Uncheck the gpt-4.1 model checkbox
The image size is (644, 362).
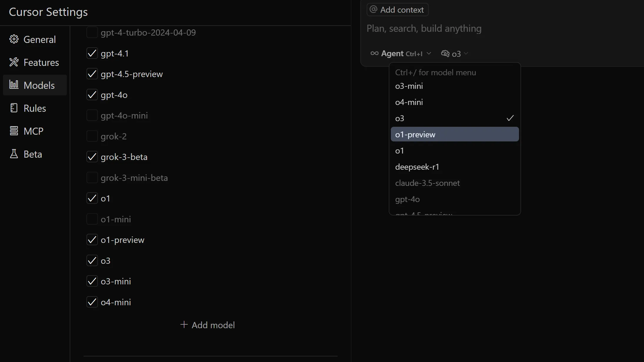tap(92, 54)
